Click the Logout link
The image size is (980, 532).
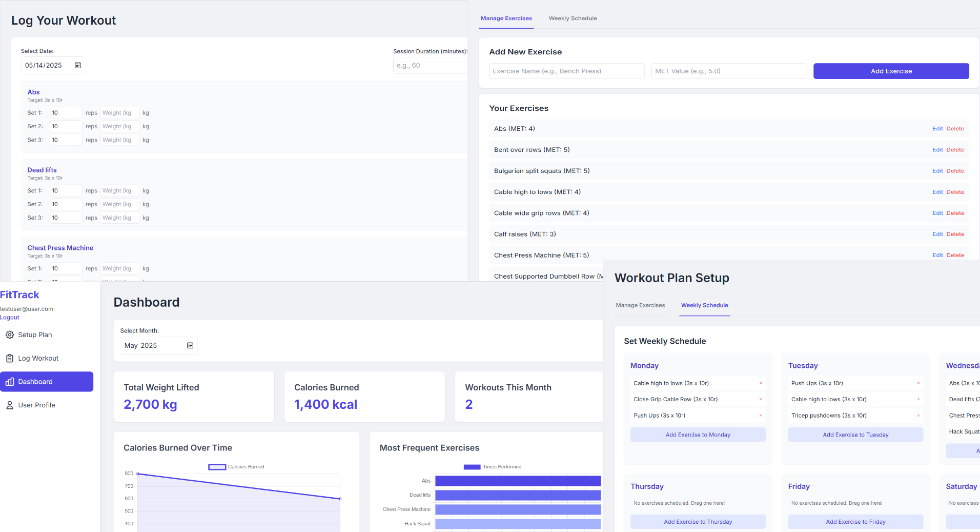click(10, 318)
